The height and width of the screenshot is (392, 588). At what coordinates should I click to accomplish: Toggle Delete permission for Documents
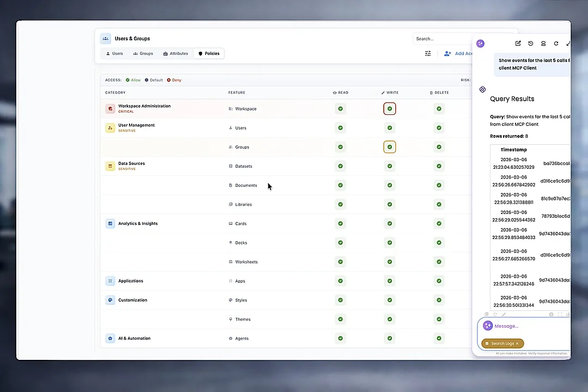(x=439, y=185)
